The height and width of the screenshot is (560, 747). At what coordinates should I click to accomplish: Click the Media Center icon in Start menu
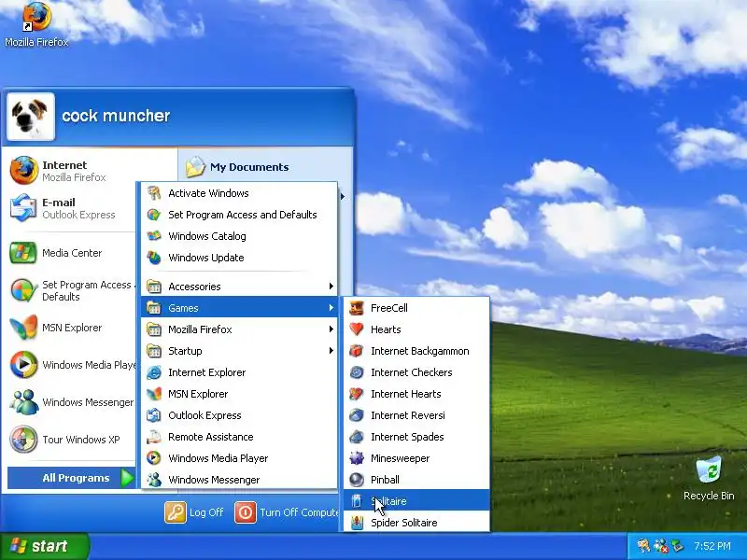[x=22, y=253]
